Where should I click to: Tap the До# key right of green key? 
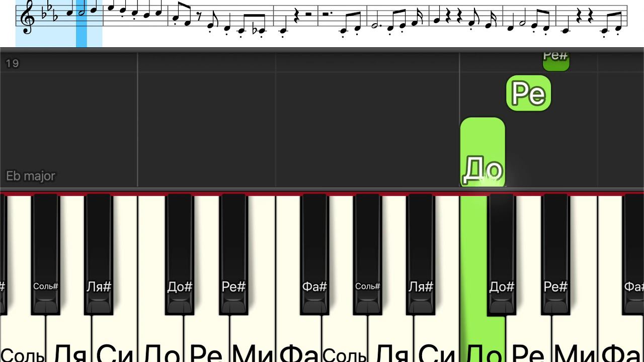[x=502, y=254]
